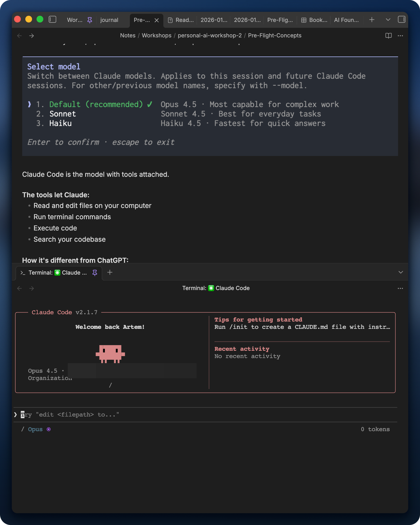Toggle the right sidebar panel icon
This screenshot has height=525, width=420.
click(x=401, y=19)
